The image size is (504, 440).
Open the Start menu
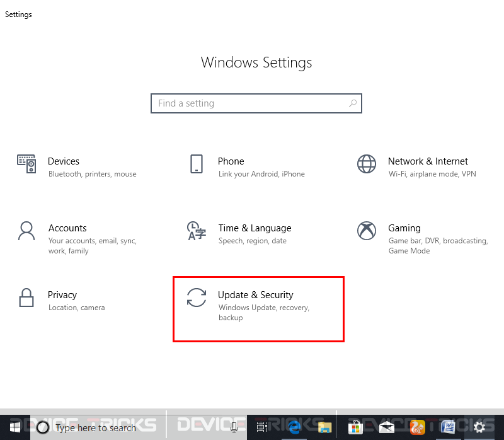click(14, 427)
